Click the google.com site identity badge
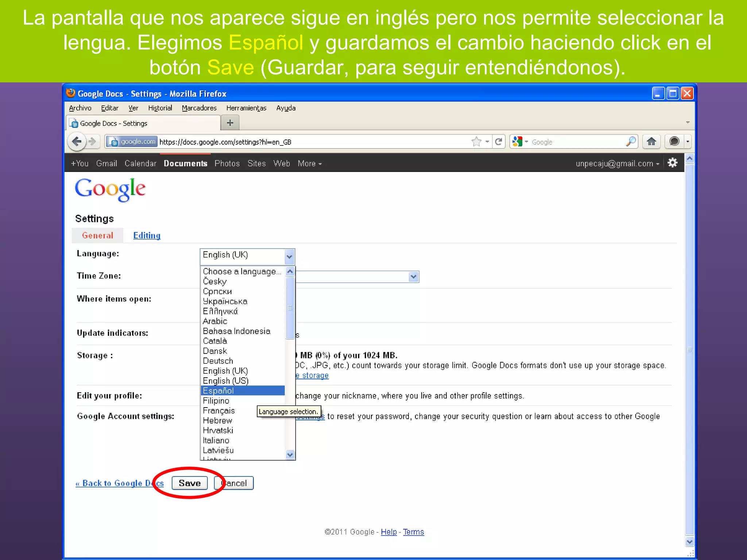The image size is (747, 560). [132, 141]
